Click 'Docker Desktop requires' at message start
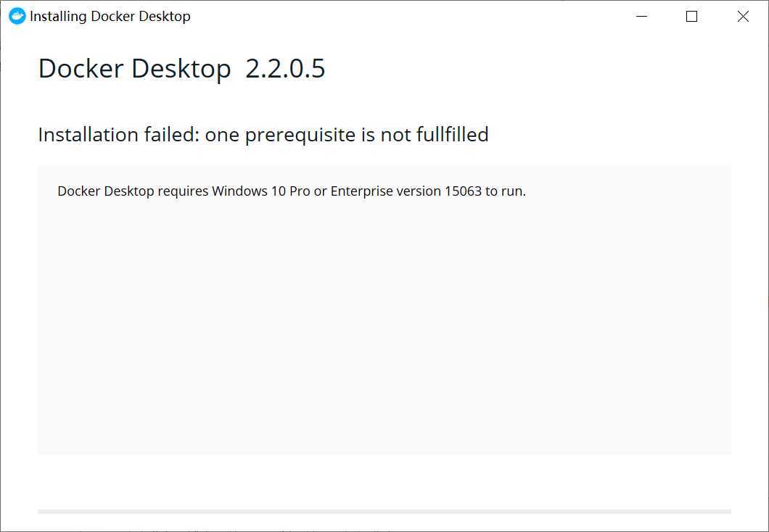Screen dimensions: 769x532 [x=133, y=191]
